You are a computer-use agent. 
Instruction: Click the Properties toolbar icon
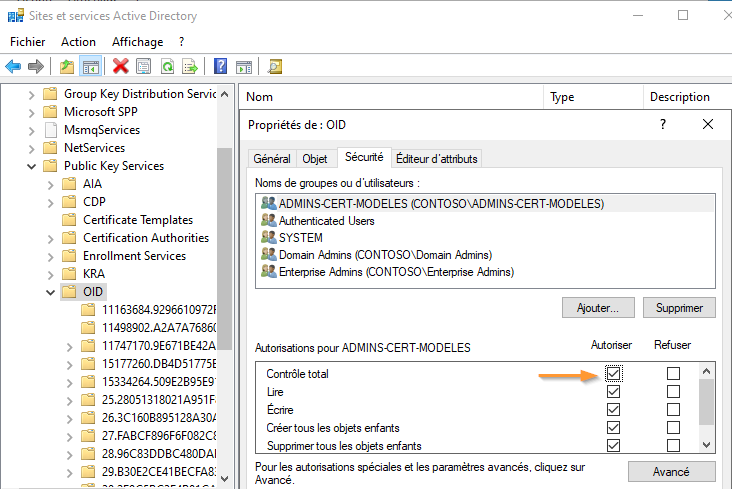click(x=144, y=67)
